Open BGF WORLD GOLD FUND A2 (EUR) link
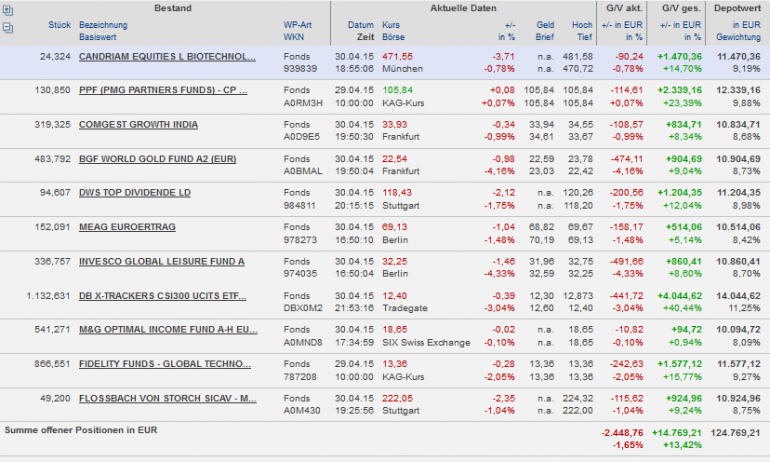Screen dimensions: 770x462 click(x=158, y=159)
